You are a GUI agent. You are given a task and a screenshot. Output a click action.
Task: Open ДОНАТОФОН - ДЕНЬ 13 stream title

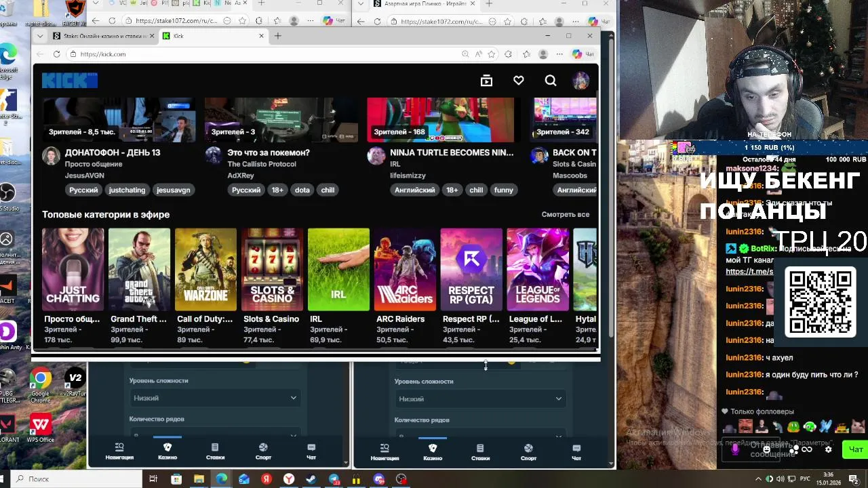pos(113,152)
